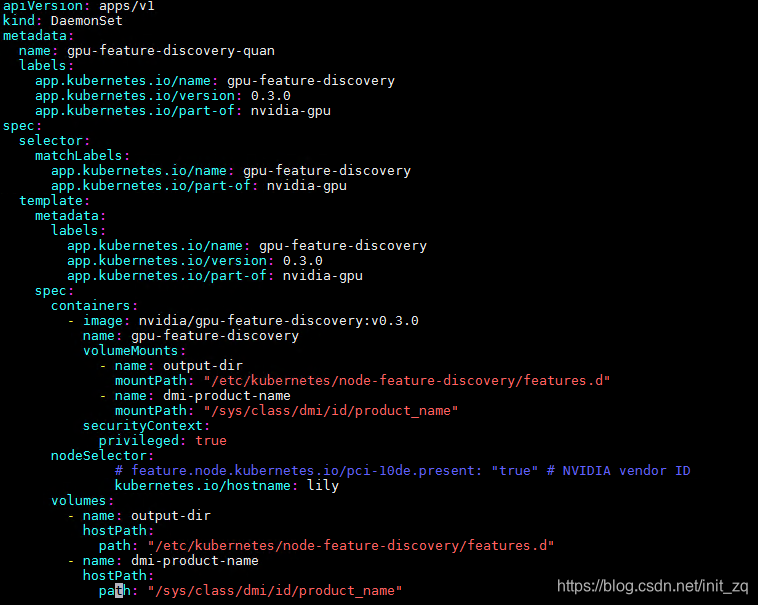Image resolution: width=758 pixels, height=605 pixels.
Task: Click 'app.kubernetes.io/part-of: nvidia-gpu' under matchLabels
Action: (x=199, y=186)
